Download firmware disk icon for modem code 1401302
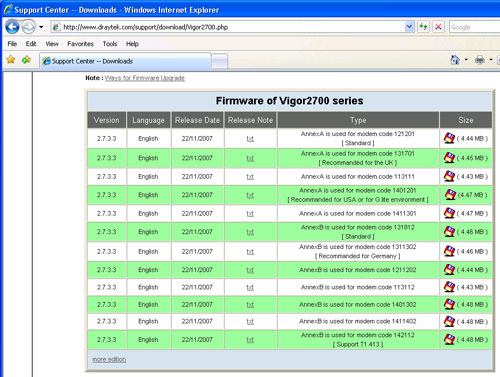The height and width of the screenshot is (377, 500). click(449, 304)
